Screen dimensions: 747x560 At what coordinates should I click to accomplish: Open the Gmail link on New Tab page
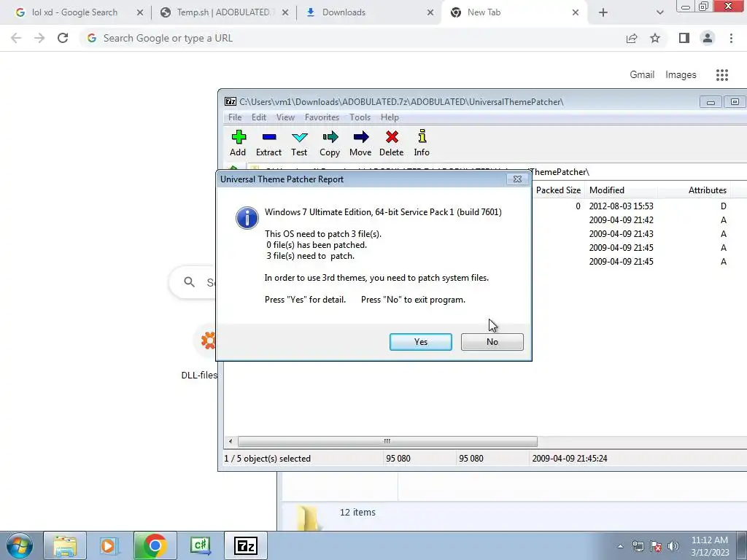click(x=642, y=75)
